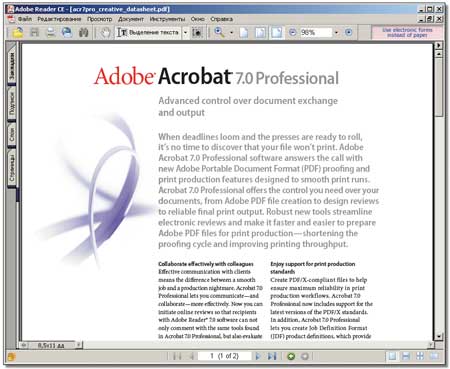Minimize the inner document window
Viewport: 450px width, 369px height.
pyautogui.click(x=422, y=19)
